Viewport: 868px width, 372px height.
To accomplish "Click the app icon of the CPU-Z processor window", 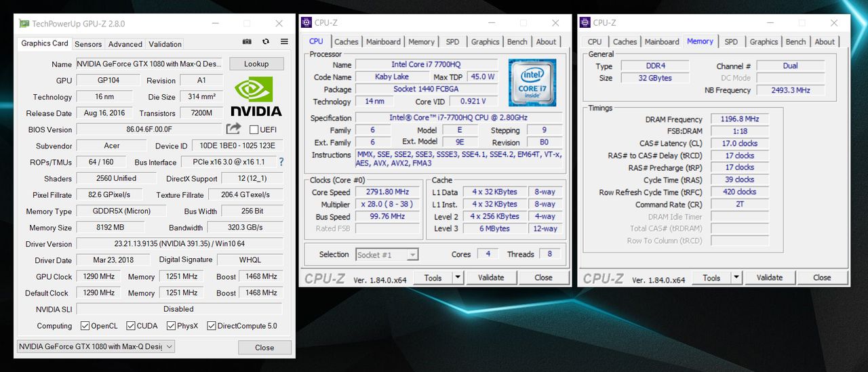I will 307,22.
